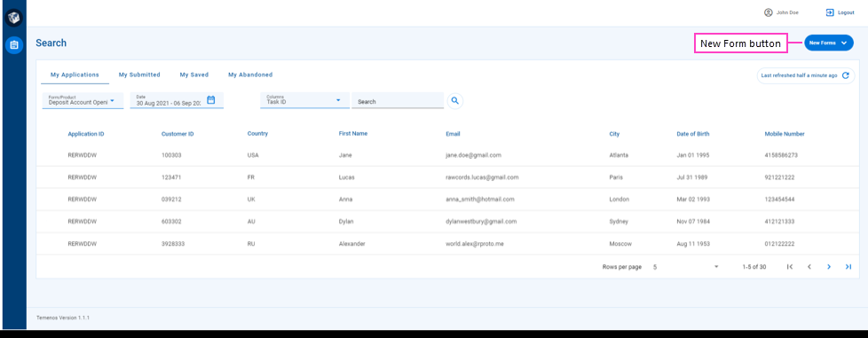The width and height of the screenshot is (868, 338).
Task: Go to first page of results
Action: [x=790, y=267]
